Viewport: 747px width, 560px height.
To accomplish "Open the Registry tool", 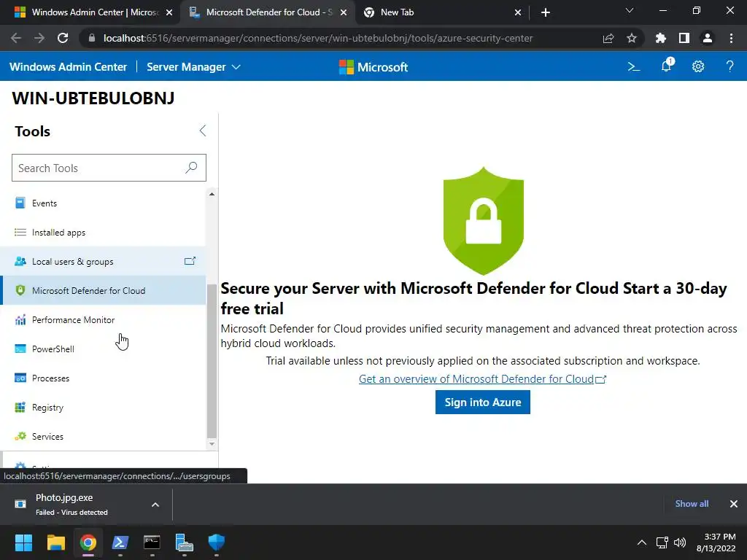I will (47, 408).
